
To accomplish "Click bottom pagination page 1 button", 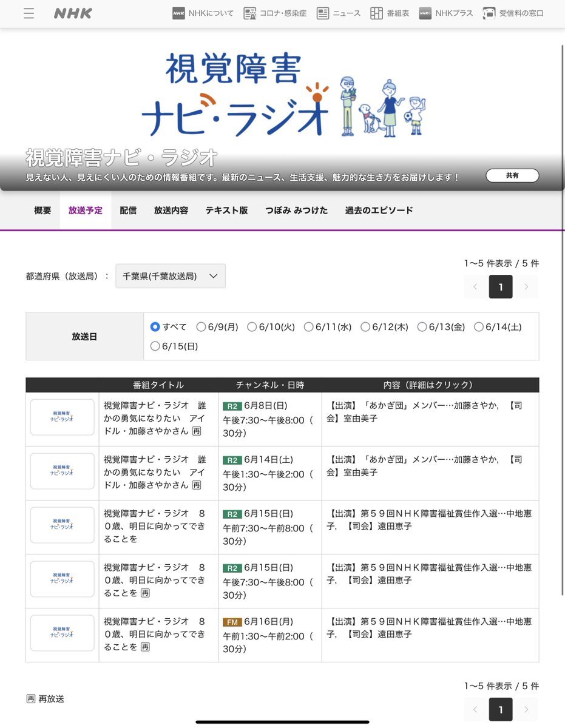I will [x=501, y=709].
